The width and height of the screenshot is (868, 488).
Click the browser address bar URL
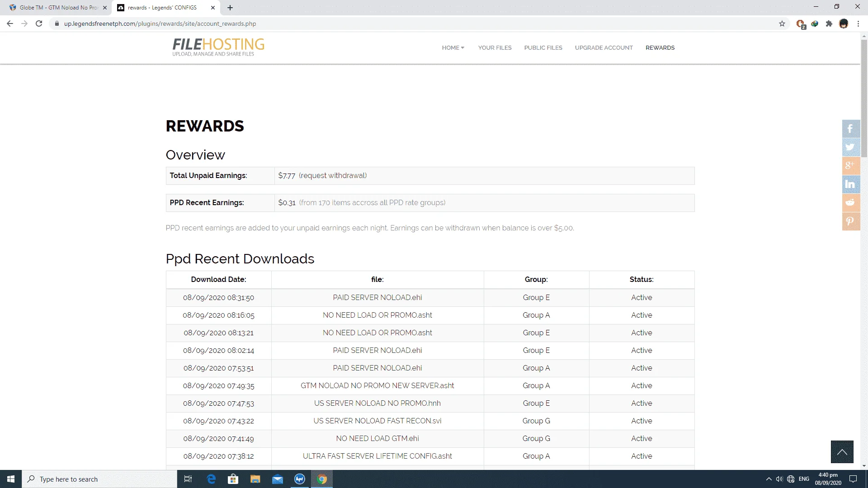160,23
